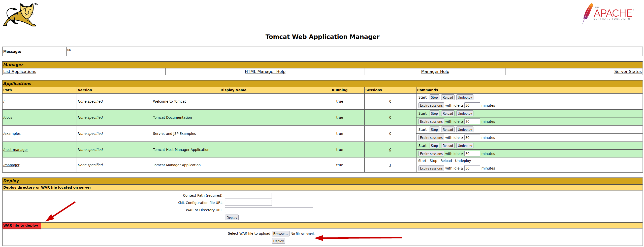Viewport: 644px width, 247px height.
Task: Click Browse to select WAR file
Action: [x=280, y=234]
